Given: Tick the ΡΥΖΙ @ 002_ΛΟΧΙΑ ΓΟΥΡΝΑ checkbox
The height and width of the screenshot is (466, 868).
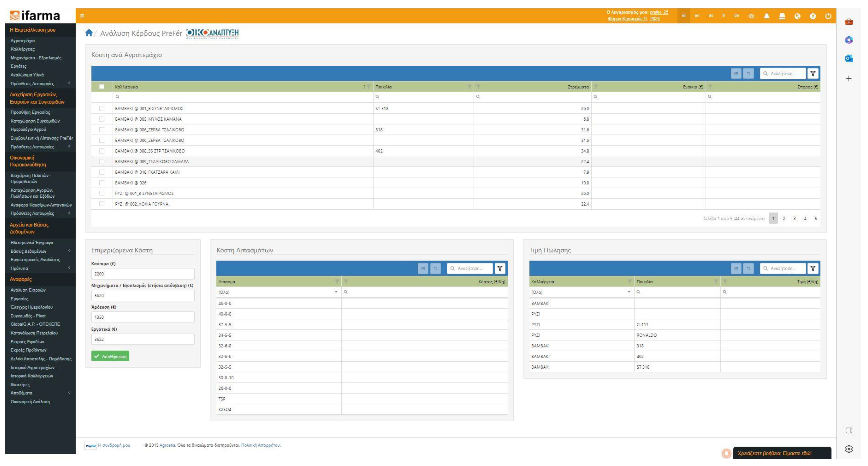Looking at the screenshot, I should click(x=102, y=204).
